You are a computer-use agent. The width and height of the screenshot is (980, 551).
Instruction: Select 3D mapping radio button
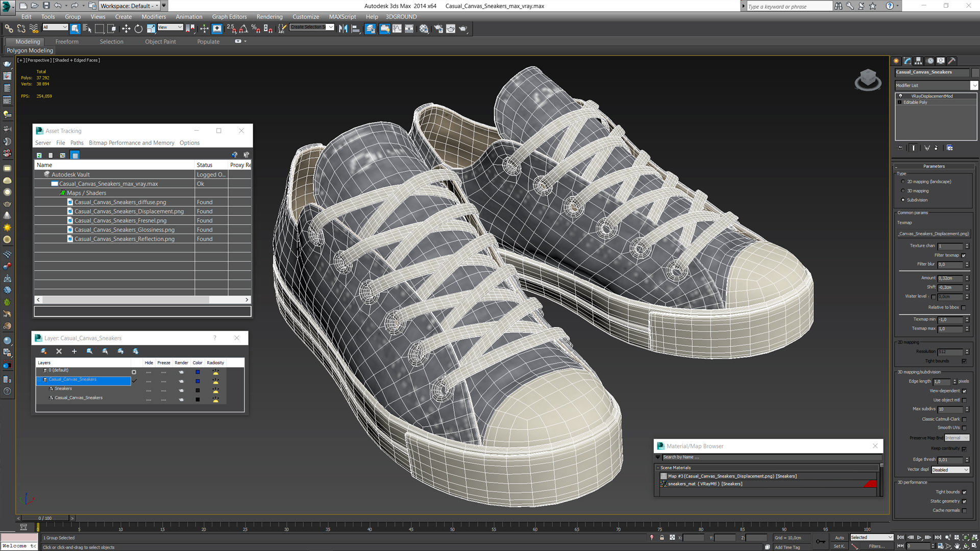pyautogui.click(x=903, y=191)
